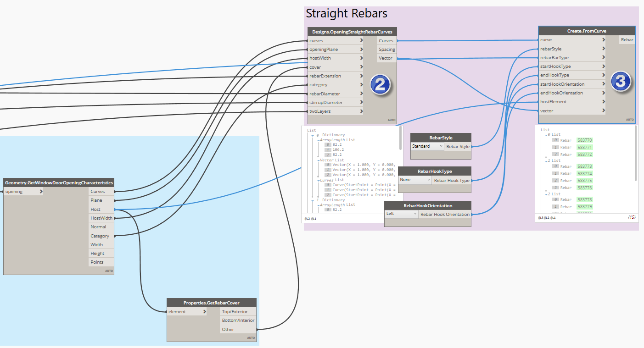Open the RebarHookType dropdown showing None
The image size is (644, 348).
(414, 180)
